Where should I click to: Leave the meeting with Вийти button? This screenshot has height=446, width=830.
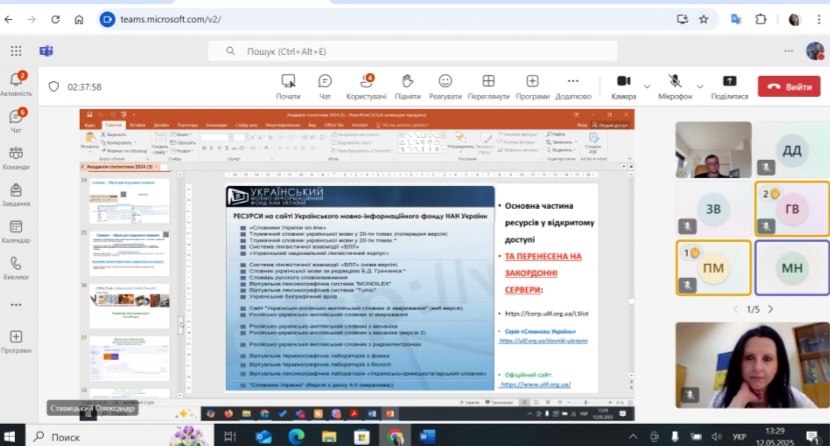(x=789, y=87)
